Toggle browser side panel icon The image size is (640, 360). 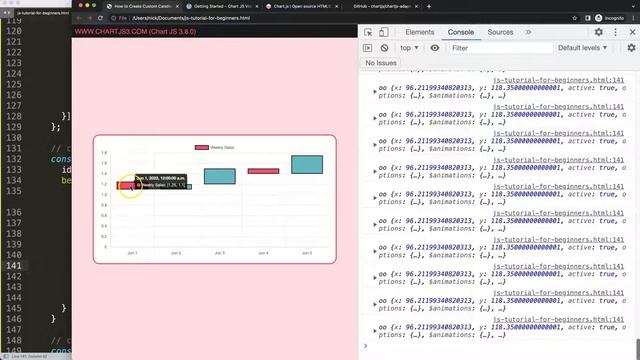587,18
